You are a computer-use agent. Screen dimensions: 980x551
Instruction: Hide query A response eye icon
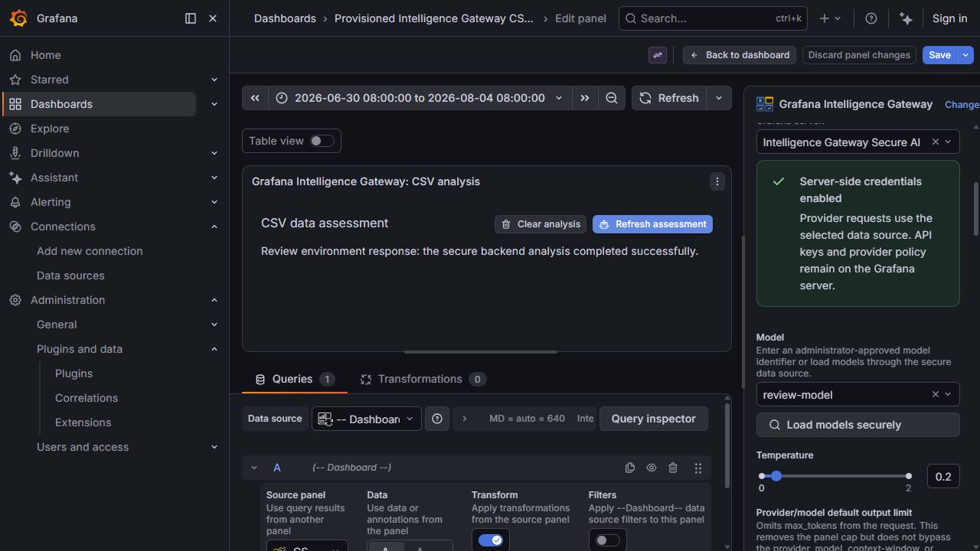[x=652, y=468]
